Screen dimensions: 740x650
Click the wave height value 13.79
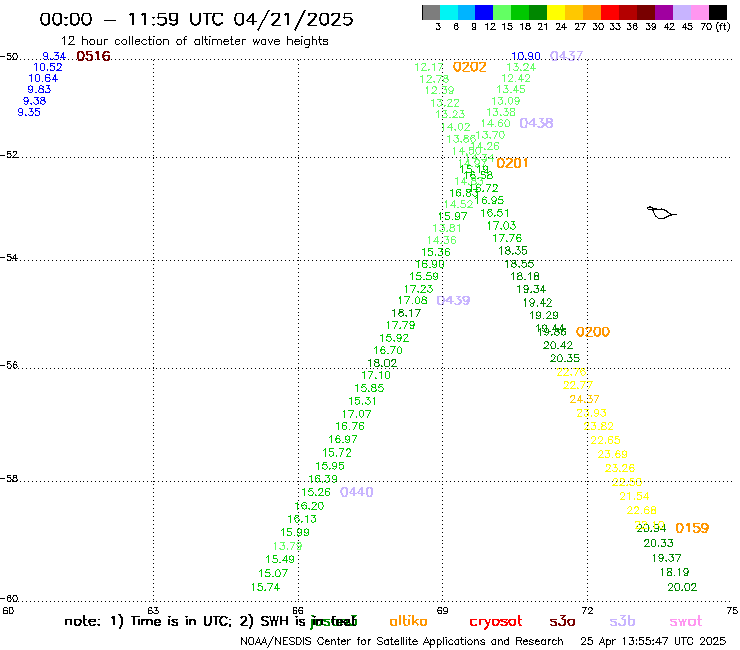coord(287,546)
